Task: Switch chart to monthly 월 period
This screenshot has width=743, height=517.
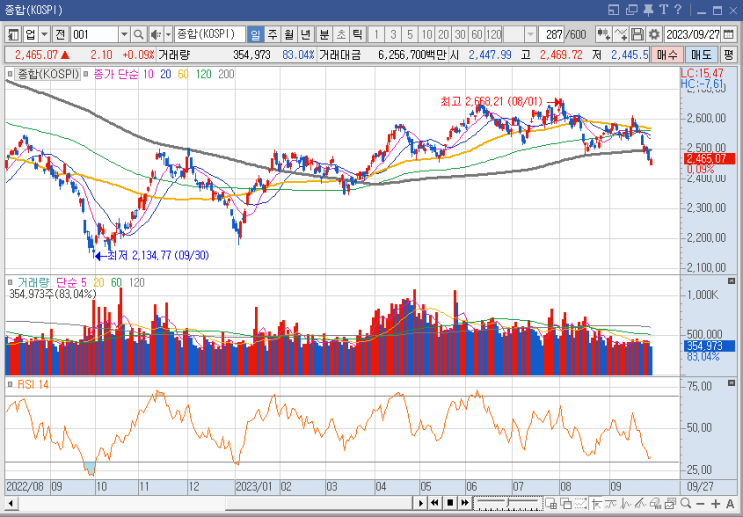Action: (x=290, y=34)
